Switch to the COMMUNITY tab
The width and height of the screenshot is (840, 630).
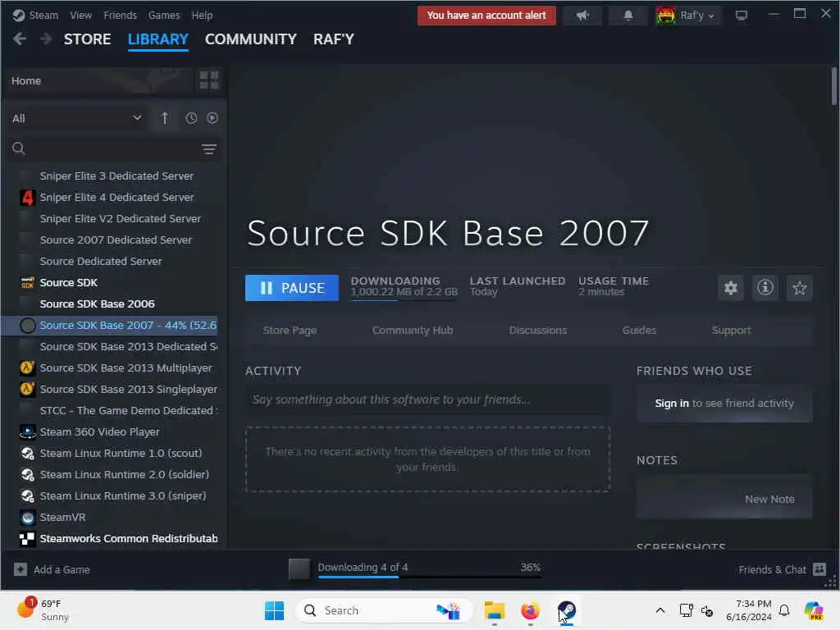(x=251, y=39)
